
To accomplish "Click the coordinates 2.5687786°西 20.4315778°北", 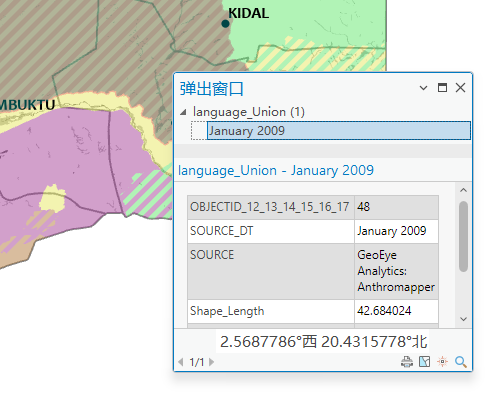I will pos(323,342).
